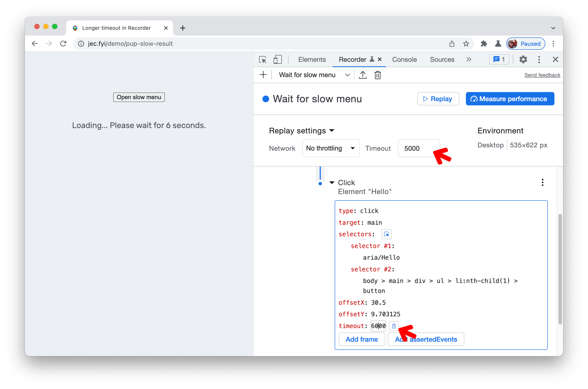Click the DevTools more options icon

539,59
